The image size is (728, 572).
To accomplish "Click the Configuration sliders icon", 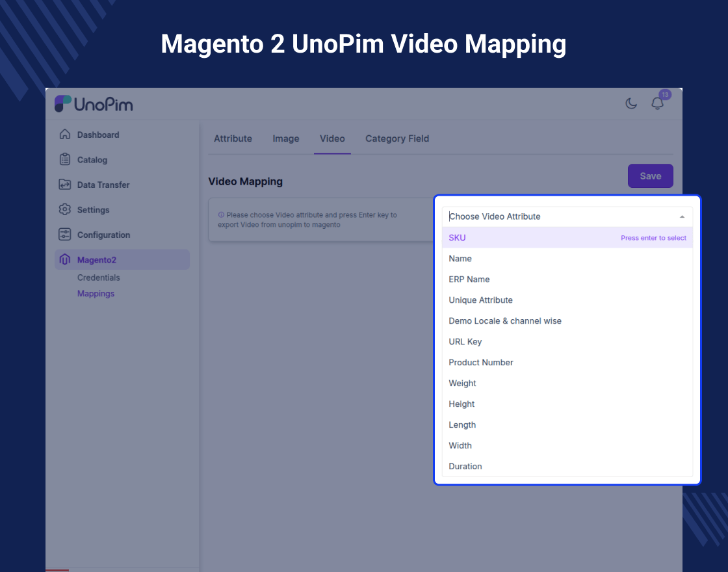I will coord(65,235).
